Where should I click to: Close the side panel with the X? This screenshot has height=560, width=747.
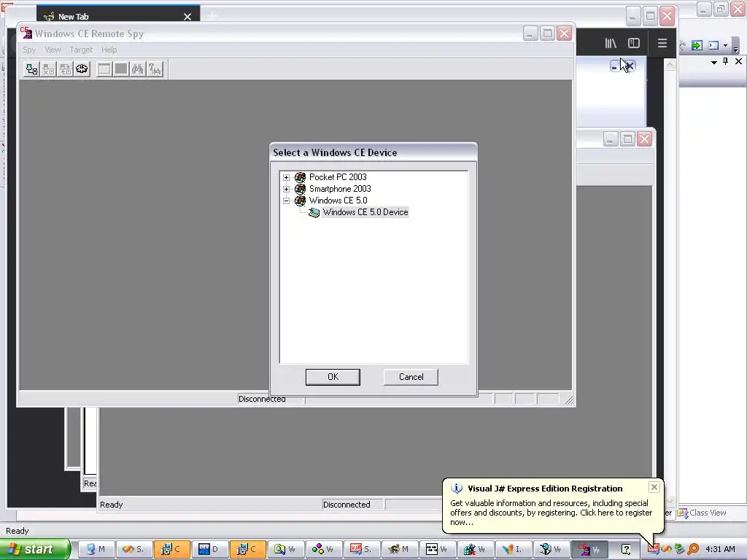(x=738, y=61)
